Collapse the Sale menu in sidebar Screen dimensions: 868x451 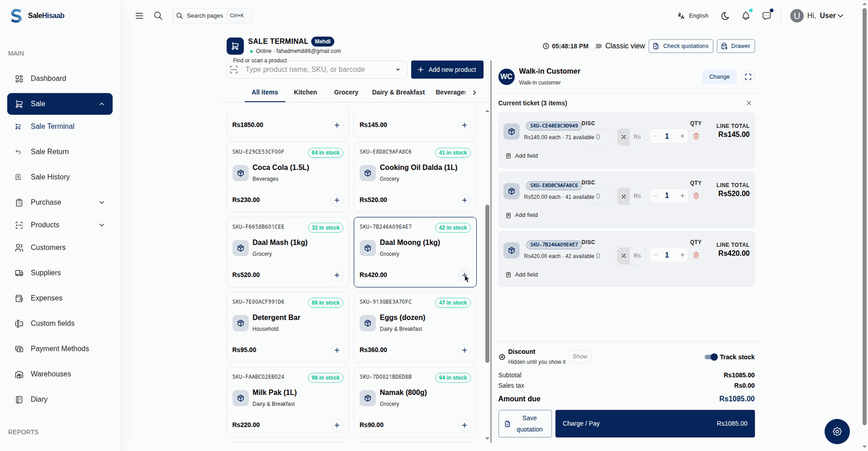(102, 104)
